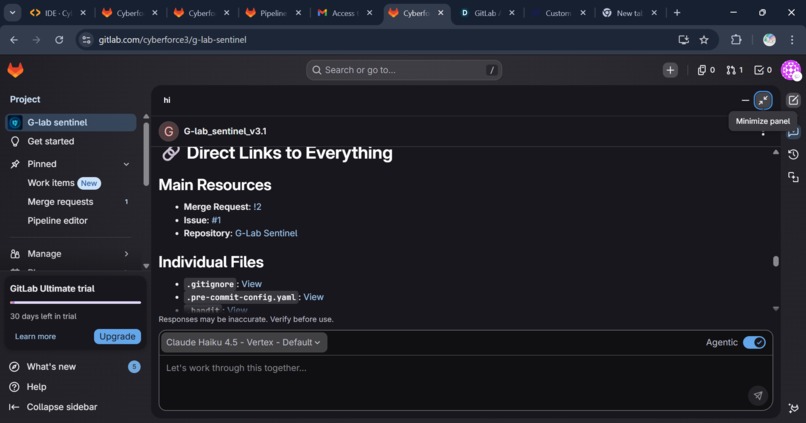Open merge request !2 link
Image resolution: width=806 pixels, height=423 pixels.
[x=258, y=207]
